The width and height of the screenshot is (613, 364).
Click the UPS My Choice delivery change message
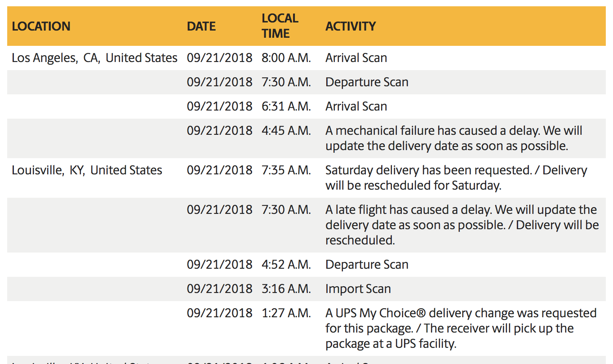coord(461,328)
